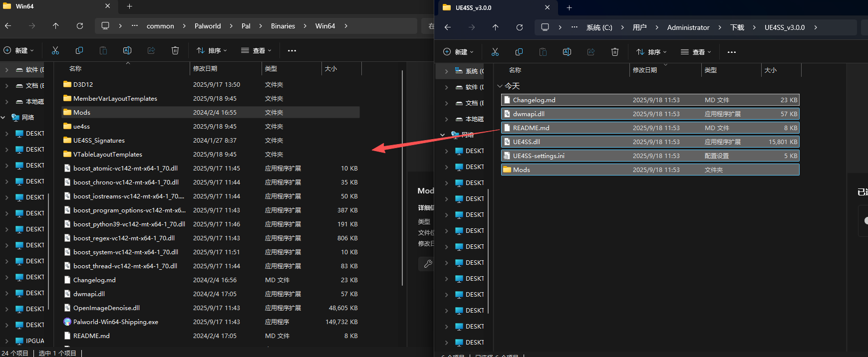Add a new tab beside UE4SS_v3.0.0 tab

coord(569,7)
